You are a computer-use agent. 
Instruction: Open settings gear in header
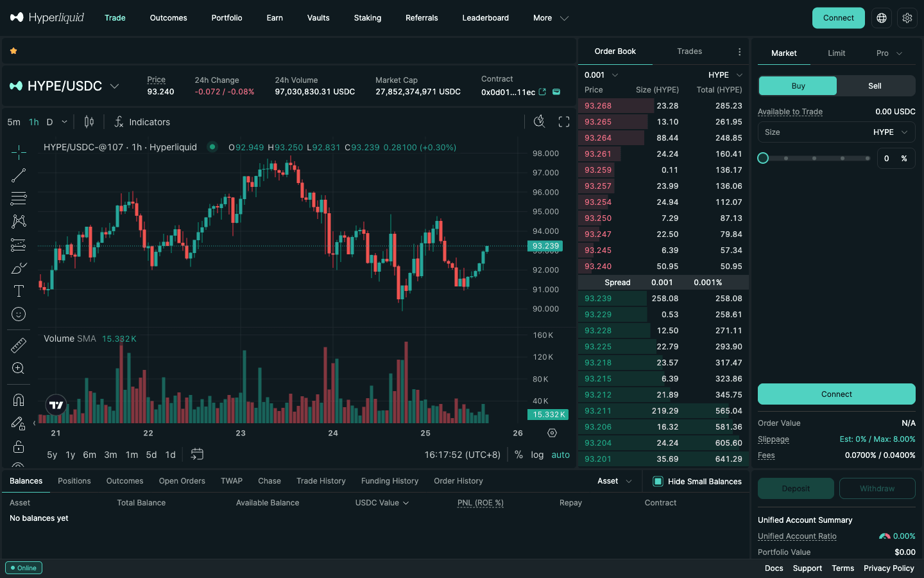[x=907, y=18]
